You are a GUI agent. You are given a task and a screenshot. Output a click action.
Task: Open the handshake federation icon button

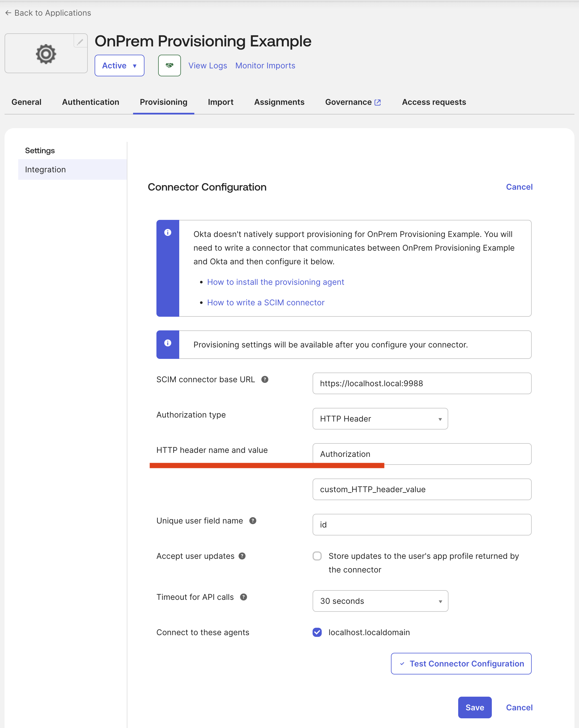coord(169,66)
